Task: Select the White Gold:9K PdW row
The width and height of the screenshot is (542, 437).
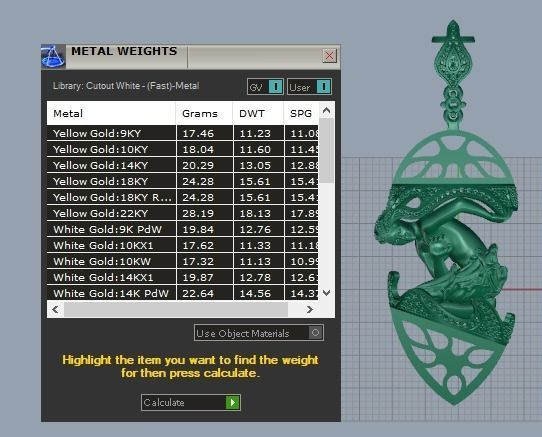Action: point(183,229)
